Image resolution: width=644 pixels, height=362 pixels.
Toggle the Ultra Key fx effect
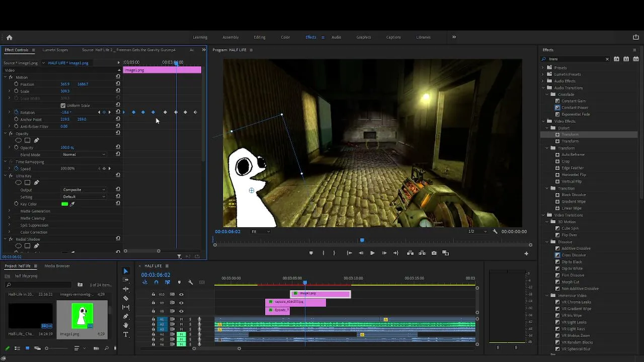coord(11,176)
